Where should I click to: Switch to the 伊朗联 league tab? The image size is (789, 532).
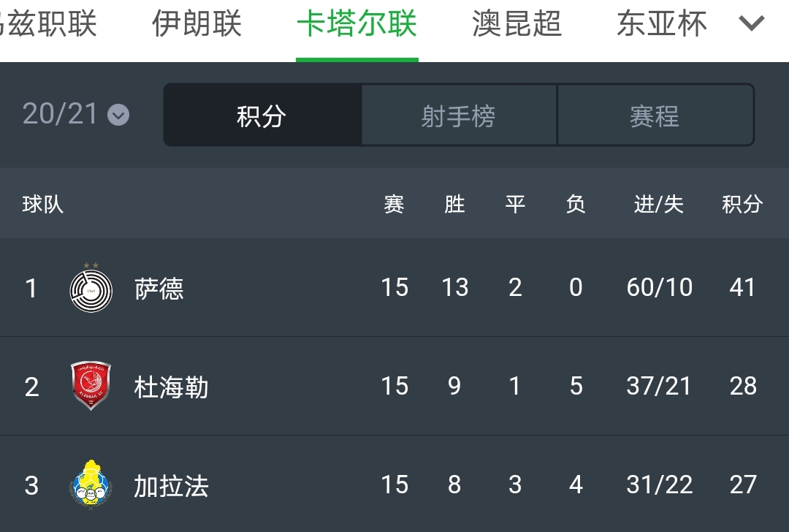[x=197, y=25]
